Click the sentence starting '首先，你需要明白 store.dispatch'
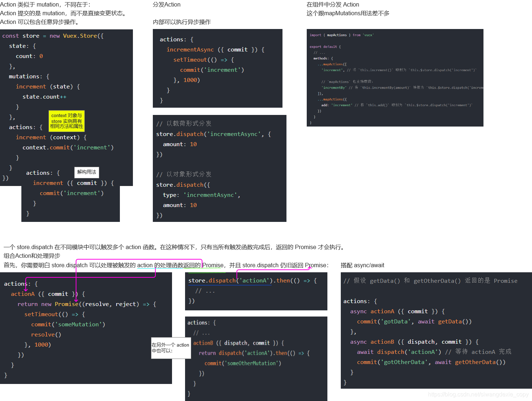Viewport: 532px width, 401px height. coord(166,265)
